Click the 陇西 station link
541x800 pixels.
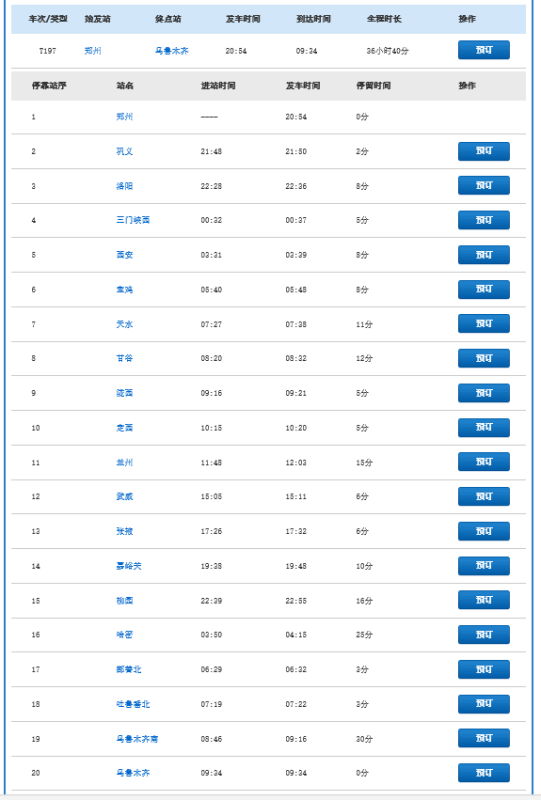(125, 393)
